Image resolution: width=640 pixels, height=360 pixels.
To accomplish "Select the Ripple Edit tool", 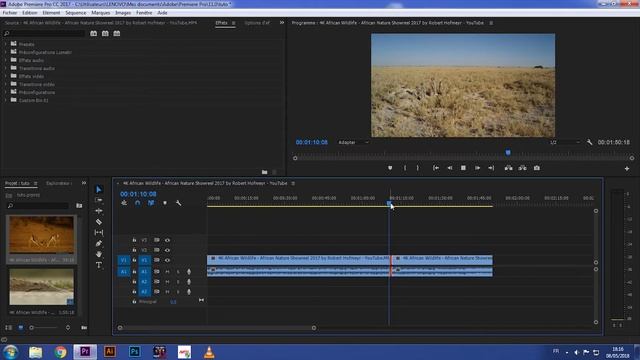I will pos(99,211).
